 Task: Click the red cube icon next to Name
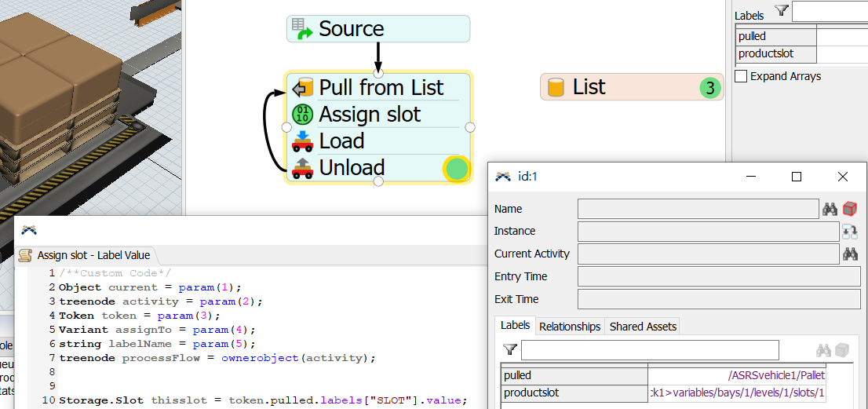849,209
